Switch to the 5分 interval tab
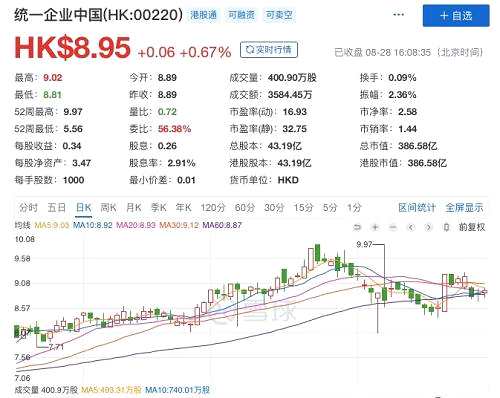Viewport: 500px width, 398px height. tap(330, 208)
